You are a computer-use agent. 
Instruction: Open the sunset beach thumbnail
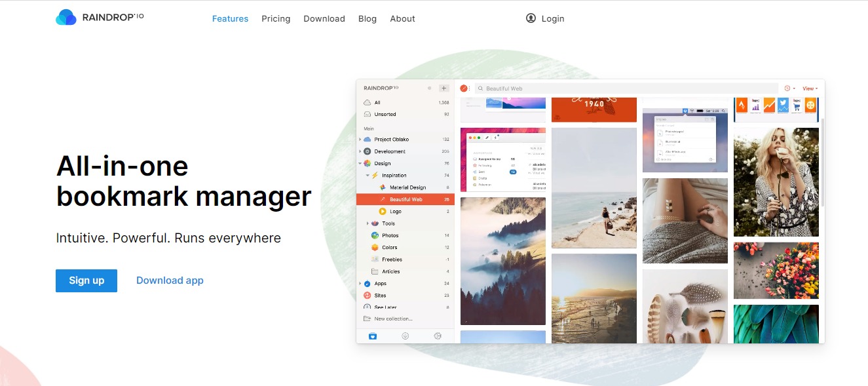coord(594,298)
